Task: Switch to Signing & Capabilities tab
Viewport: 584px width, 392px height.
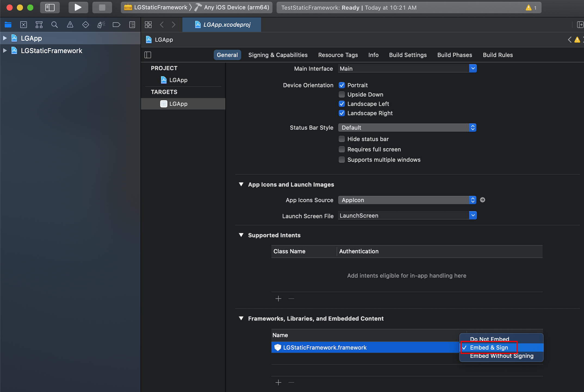Action: tap(278, 55)
